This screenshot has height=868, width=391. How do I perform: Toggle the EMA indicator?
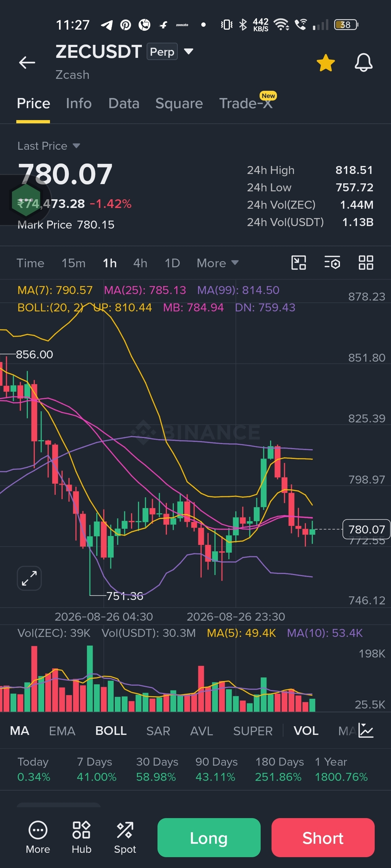tap(62, 731)
